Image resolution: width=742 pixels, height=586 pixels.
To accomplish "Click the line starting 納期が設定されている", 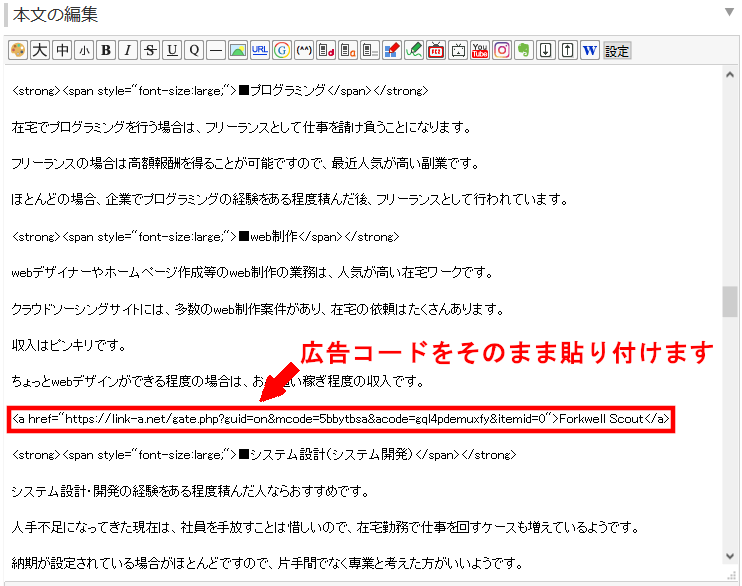I will pyautogui.click(x=268, y=563).
